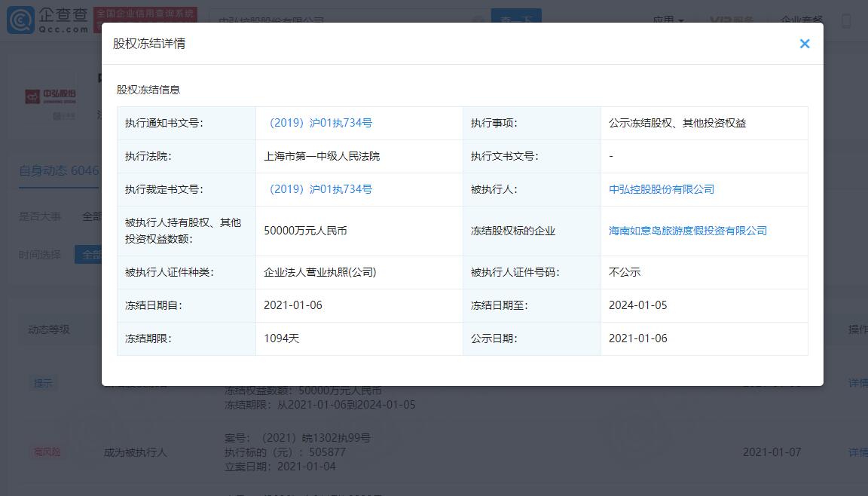The width and height of the screenshot is (868, 496).
Task: Select the 1094天 freeze period value
Action: (x=281, y=338)
